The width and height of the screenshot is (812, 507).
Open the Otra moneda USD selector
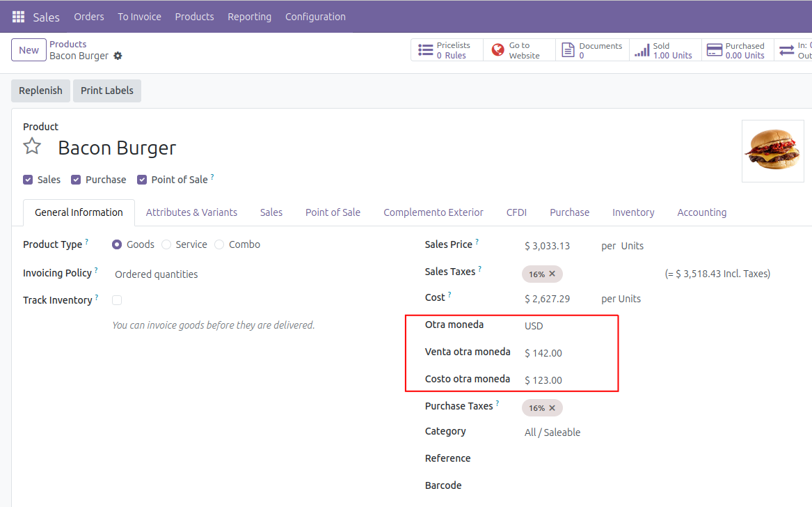click(x=564, y=326)
